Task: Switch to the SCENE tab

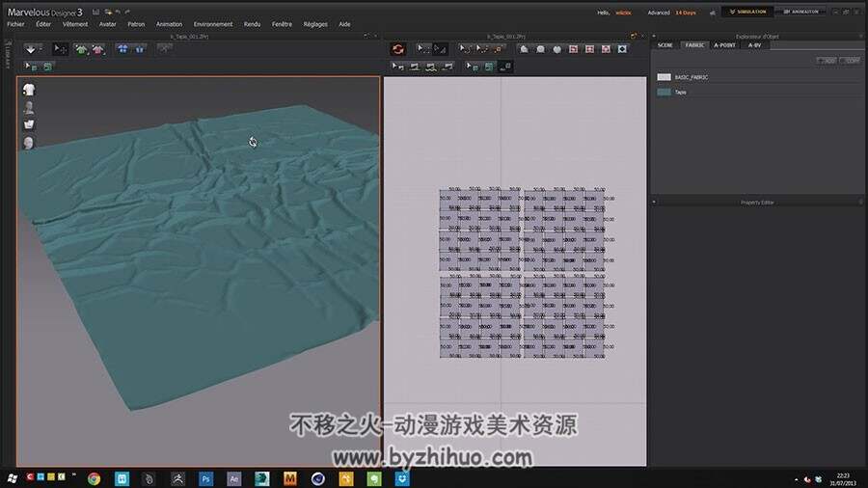Action: click(665, 45)
